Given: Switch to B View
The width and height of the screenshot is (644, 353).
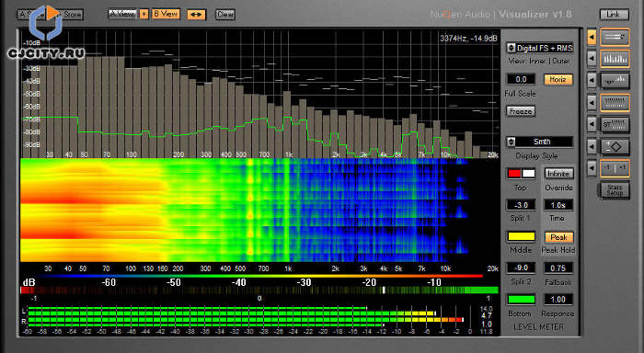Looking at the screenshot, I should click(166, 14).
